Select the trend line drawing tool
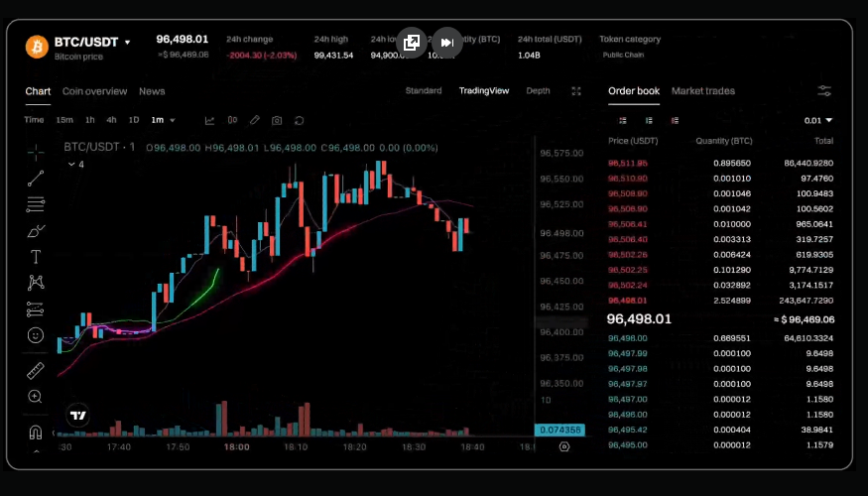 point(36,179)
